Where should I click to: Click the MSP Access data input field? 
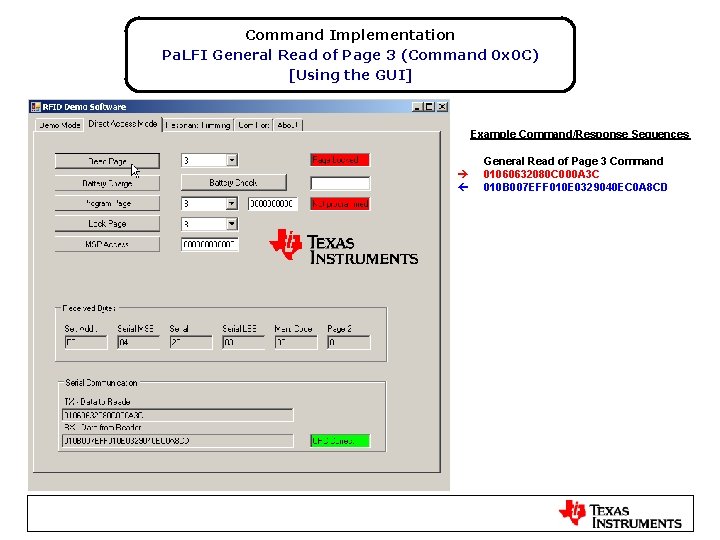point(210,244)
